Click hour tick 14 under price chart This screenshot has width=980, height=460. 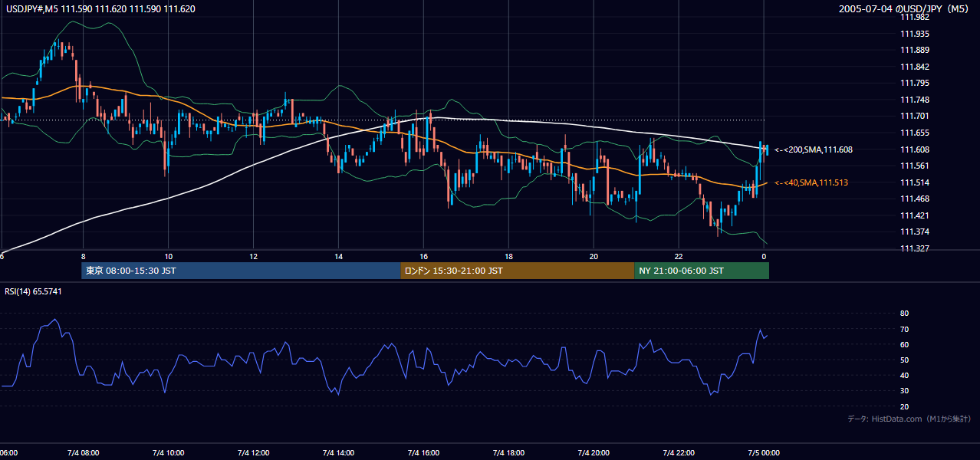tap(338, 256)
